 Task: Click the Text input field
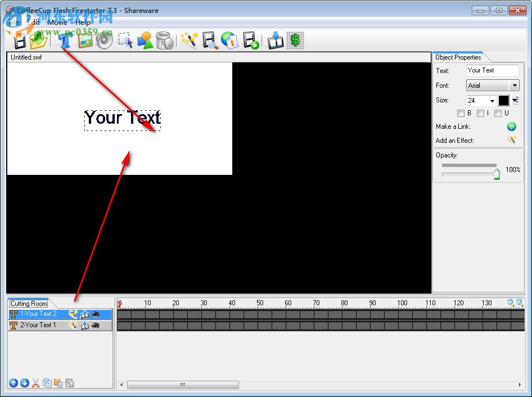pos(492,70)
